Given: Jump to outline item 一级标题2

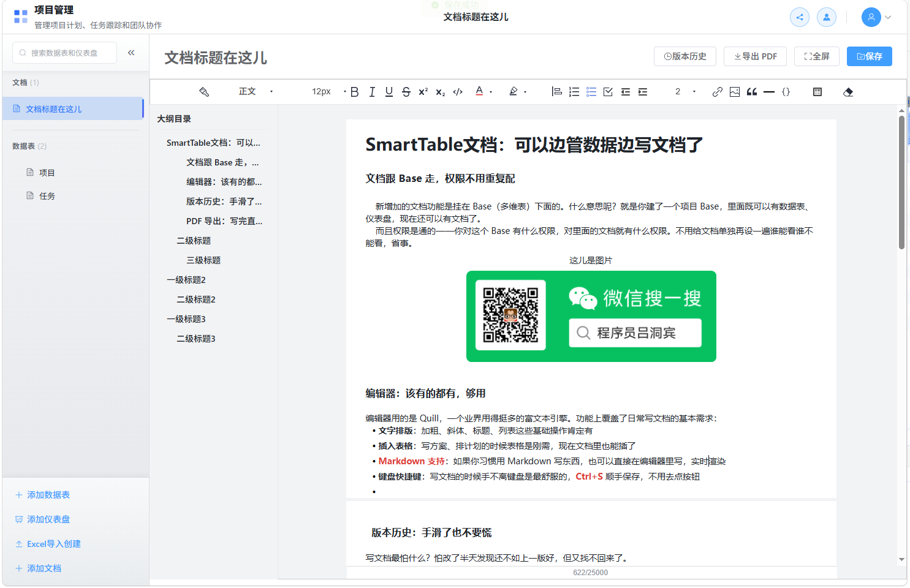Looking at the screenshot, I should pyautogui.click(x=186, y=280).
